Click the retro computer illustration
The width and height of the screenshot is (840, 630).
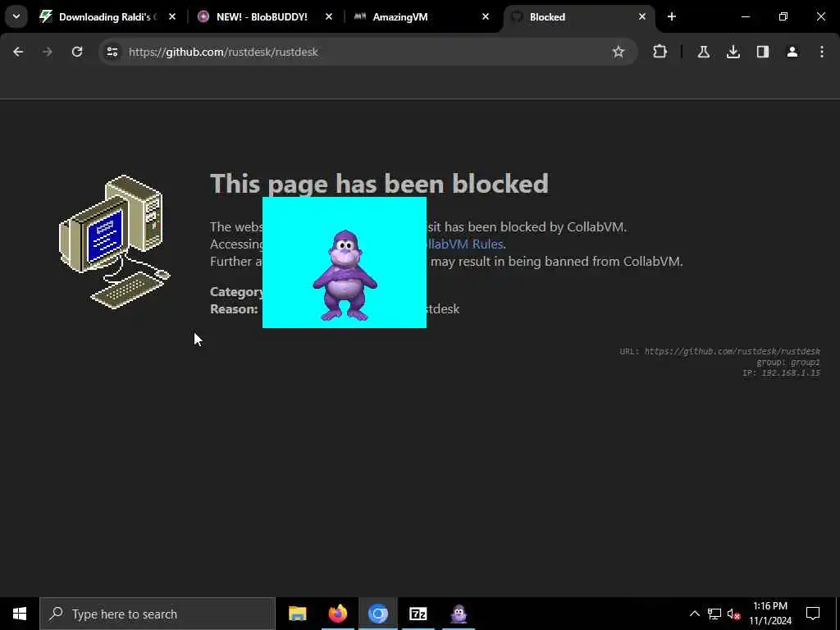coord(114,242)
